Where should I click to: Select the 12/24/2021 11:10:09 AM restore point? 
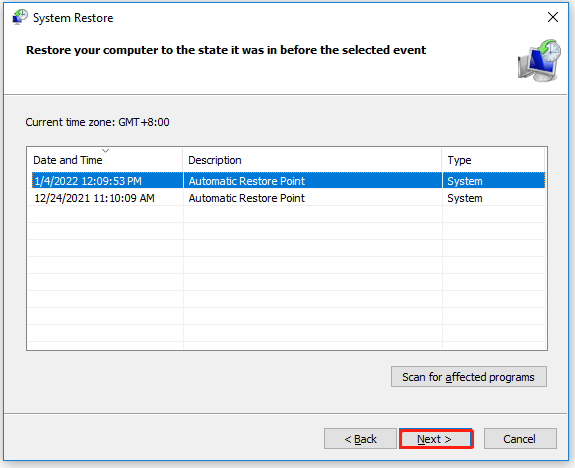point(288,198)
